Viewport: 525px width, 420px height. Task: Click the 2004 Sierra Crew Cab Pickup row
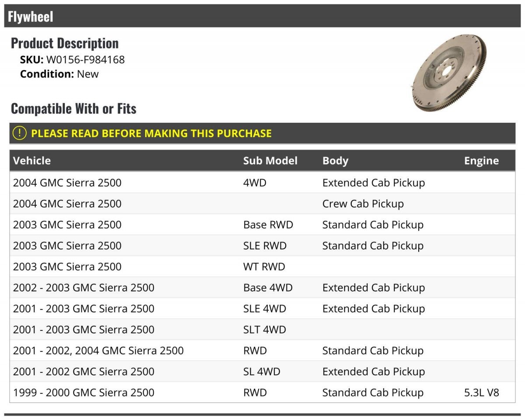[x=262, y=204]
